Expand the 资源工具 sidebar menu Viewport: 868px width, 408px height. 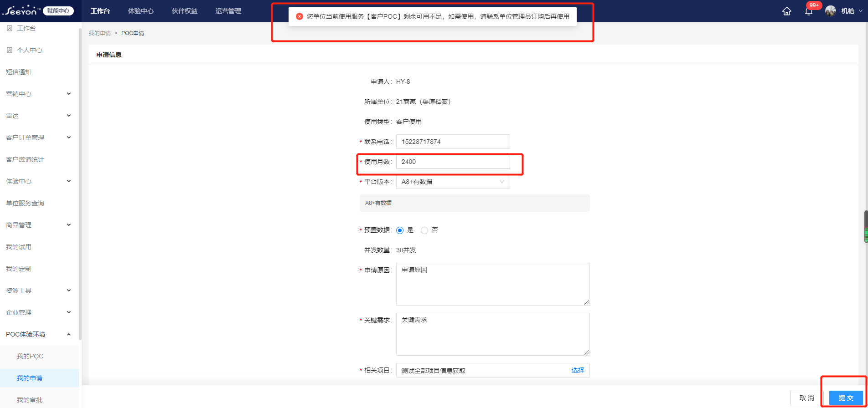point(69,291)
